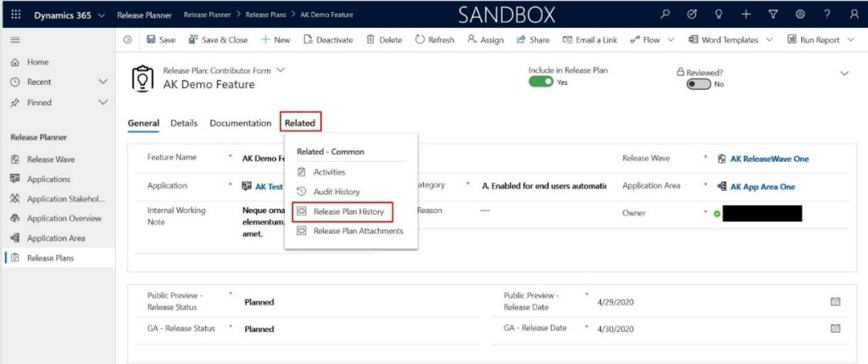
Task: Open the app launcher waffle icon
Action: [16, 15]
